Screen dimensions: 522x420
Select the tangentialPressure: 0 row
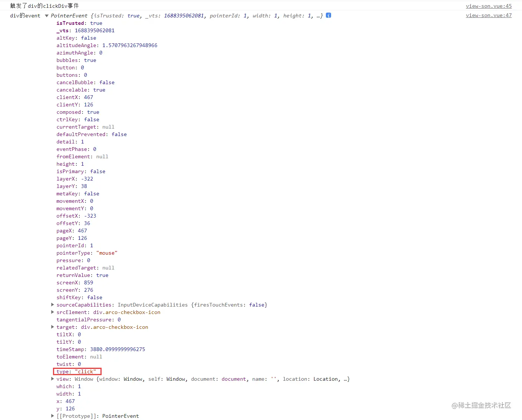point(89,320)
